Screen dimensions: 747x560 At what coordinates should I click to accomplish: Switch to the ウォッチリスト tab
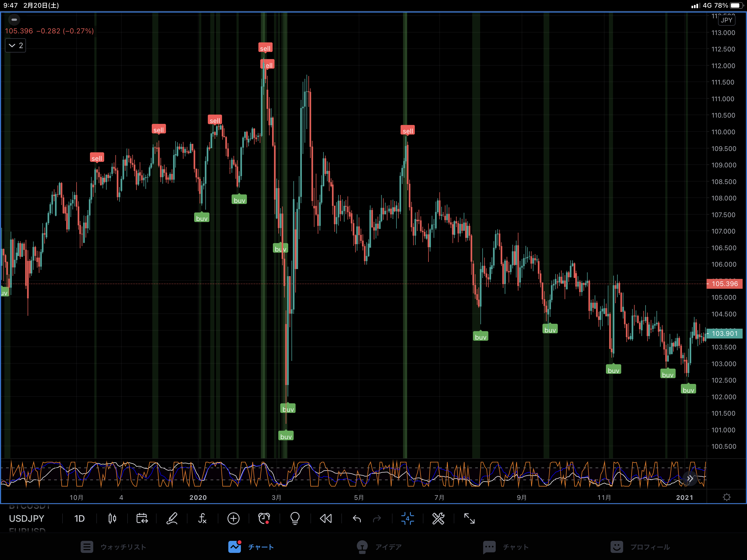pyautogui.click(x=113, y=547)
